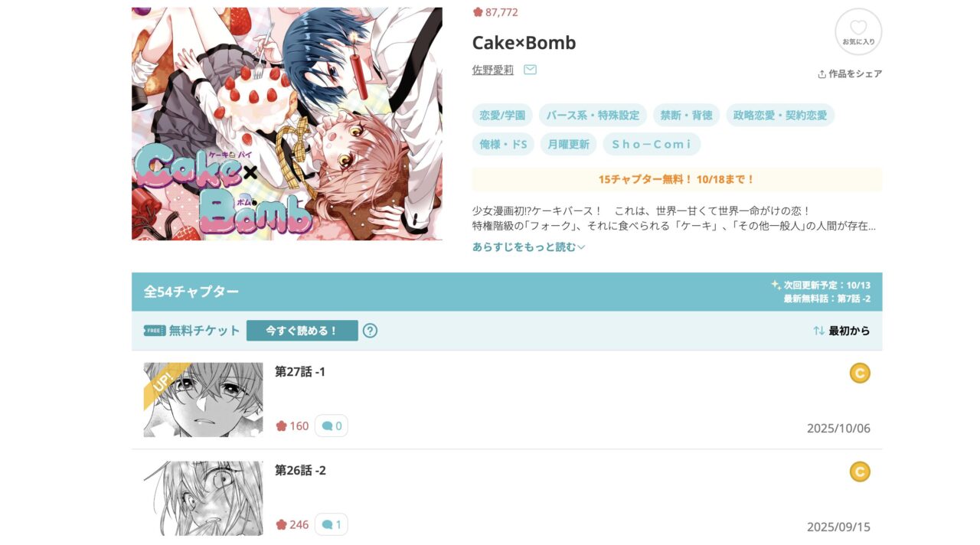Expand synopsis with あらすじをもっと読む
Image resolution: width=980 pixels, height=545 pixels.
point(528,246)
